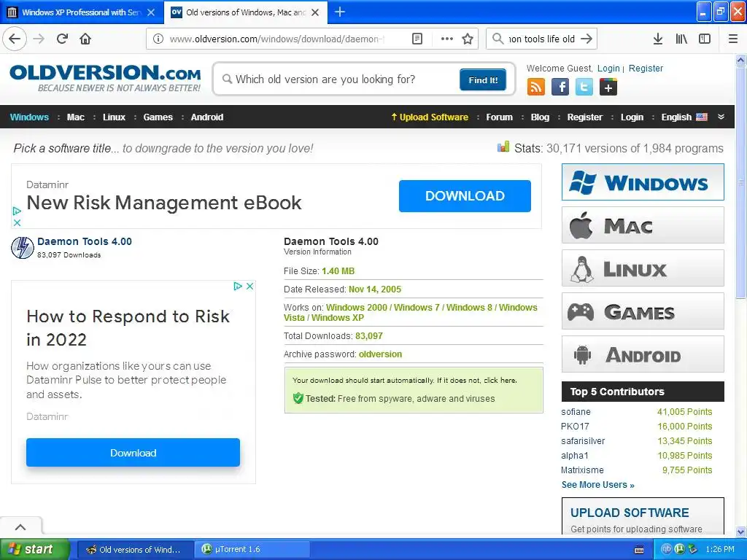Click the Linux category sidebar button
The width and height of the screenshot is (747, 560).
coord(643,268)
